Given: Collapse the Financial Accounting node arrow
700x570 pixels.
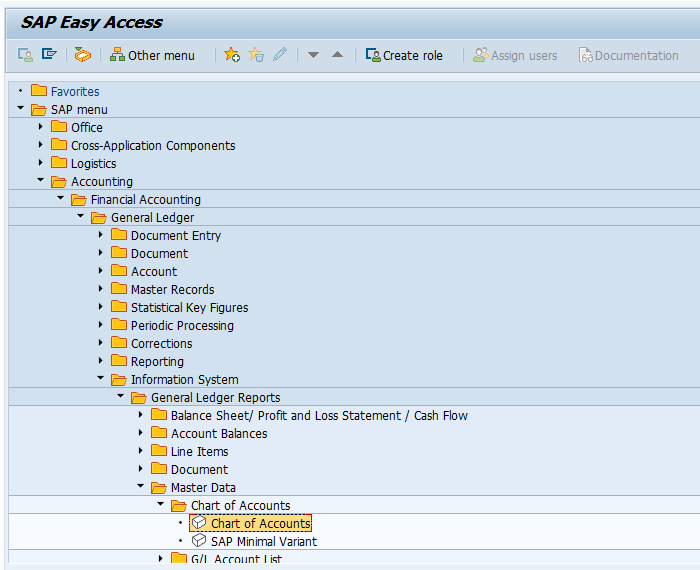Looking at the screenshot, I should (61, 198).
